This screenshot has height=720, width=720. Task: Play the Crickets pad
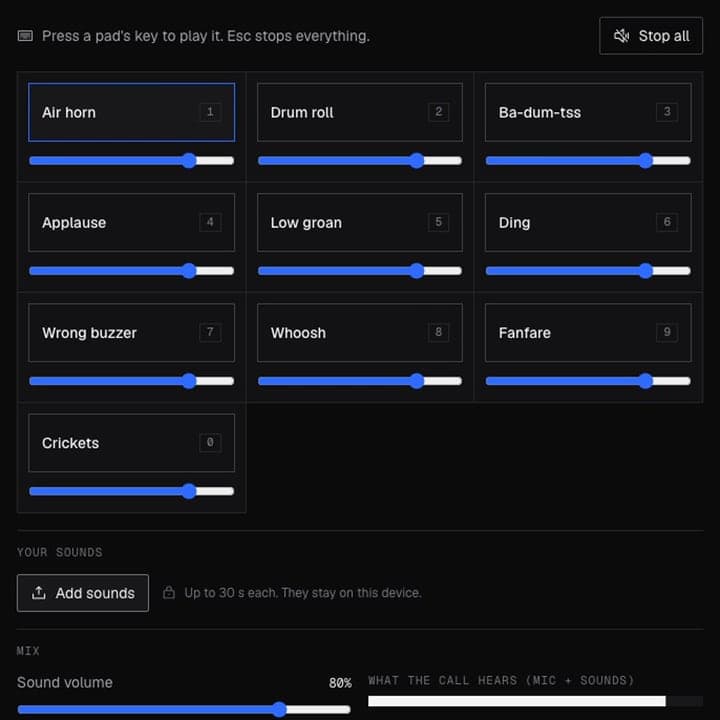tap(131, 443)
